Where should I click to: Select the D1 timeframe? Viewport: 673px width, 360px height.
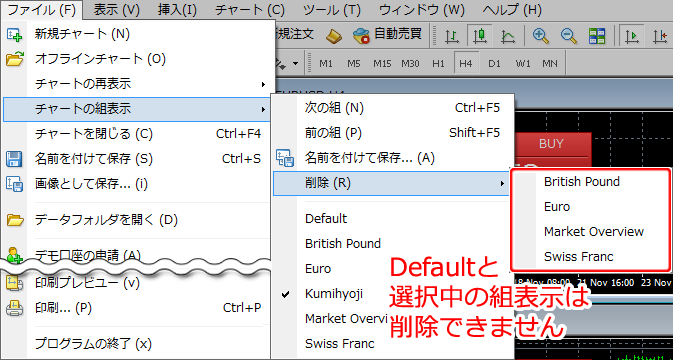494,64
